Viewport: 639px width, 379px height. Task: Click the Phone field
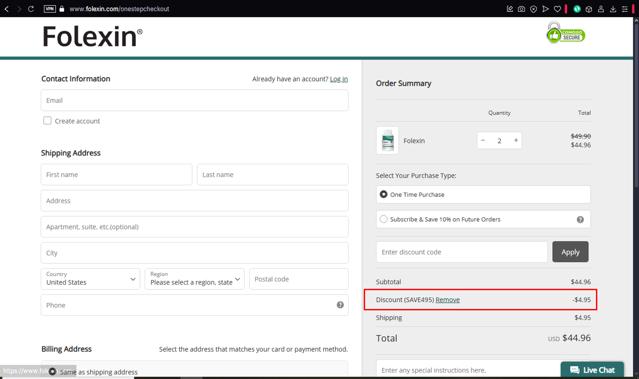coord(194,305)
